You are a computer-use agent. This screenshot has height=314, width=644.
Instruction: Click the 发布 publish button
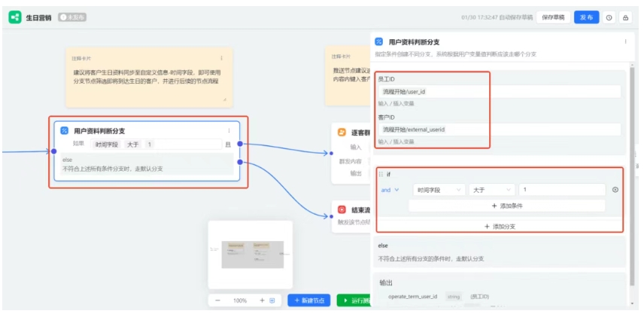pyautogui.click(x=587, y=17)
